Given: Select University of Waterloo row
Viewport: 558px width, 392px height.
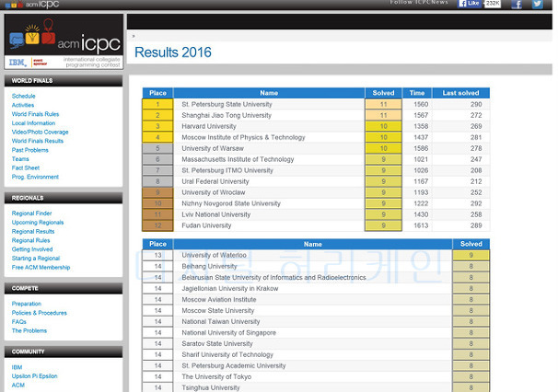Looking at the screenshot, I should pyautogui.click(x=316, y=255).
